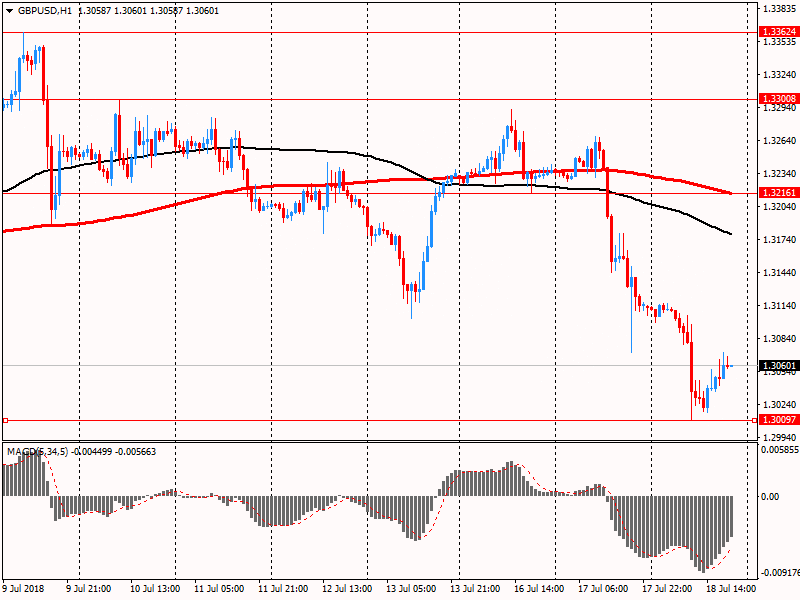The height and width of the screenshot is (600, 800).
Task: Click the MACD zero level label 0.00
Action: point(770,496)
